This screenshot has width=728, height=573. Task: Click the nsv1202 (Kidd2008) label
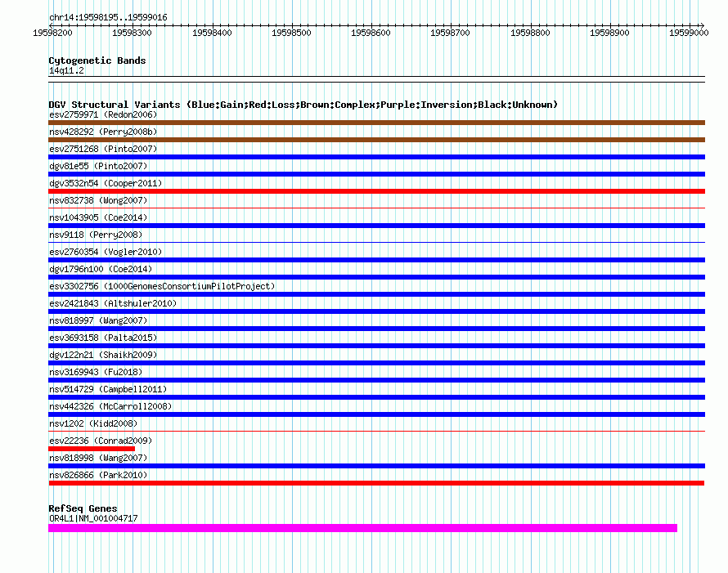[x=93, y=423]
